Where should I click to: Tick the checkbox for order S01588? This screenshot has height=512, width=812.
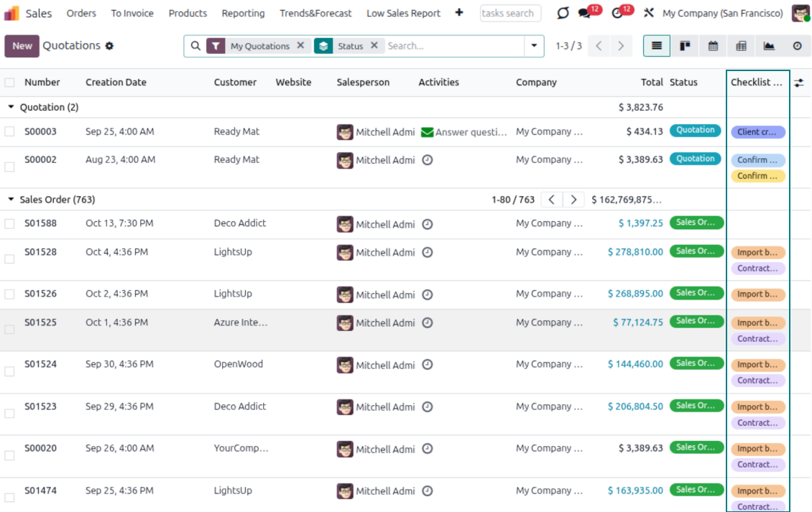pyautogui.click(x=9, y=224)
